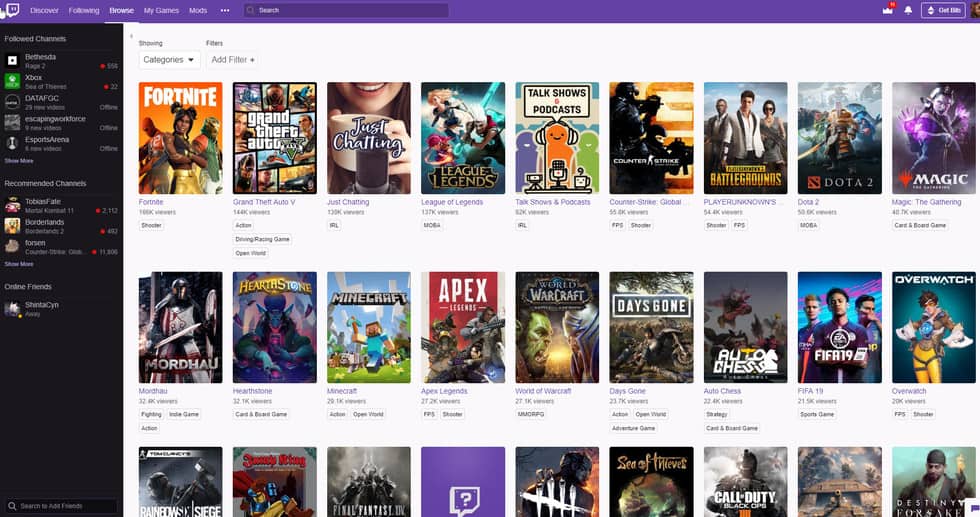Select the Shooter tag under Fortnite
Screen dimensions: 980x517
[x=151, y=225]
